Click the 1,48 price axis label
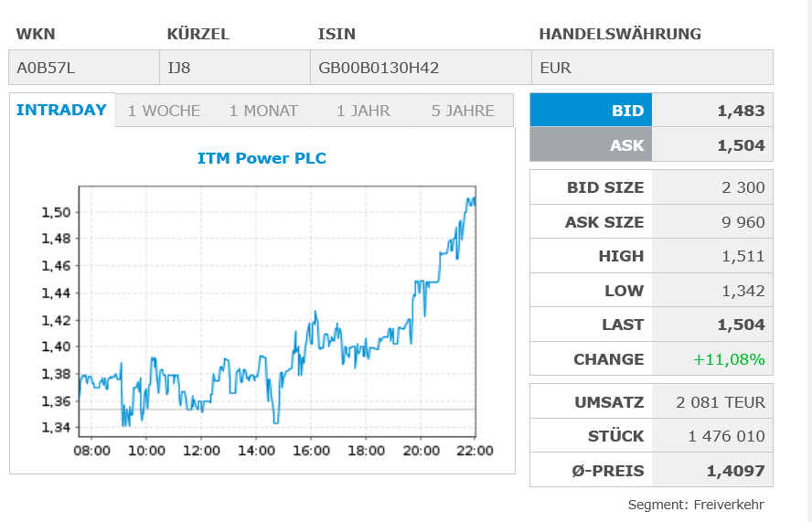The height and width of the screenshot is (522, 812). coord(56,239)
